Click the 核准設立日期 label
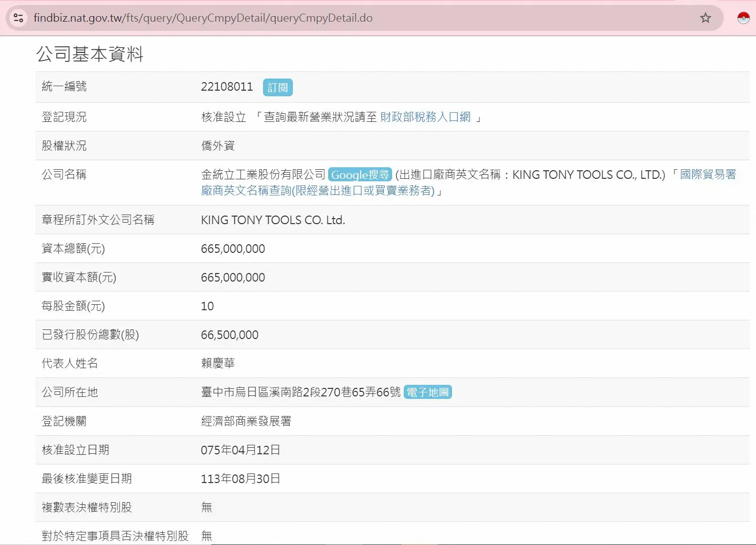 76,450
